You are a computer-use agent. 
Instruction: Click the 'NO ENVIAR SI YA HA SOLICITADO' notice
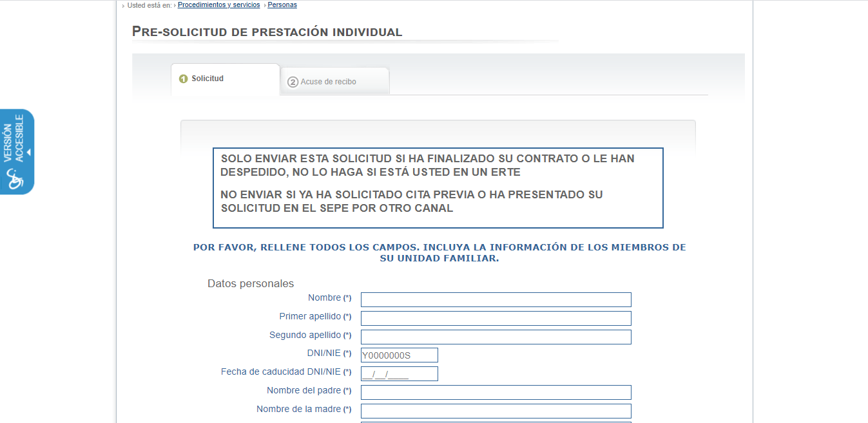coord(412,201)
